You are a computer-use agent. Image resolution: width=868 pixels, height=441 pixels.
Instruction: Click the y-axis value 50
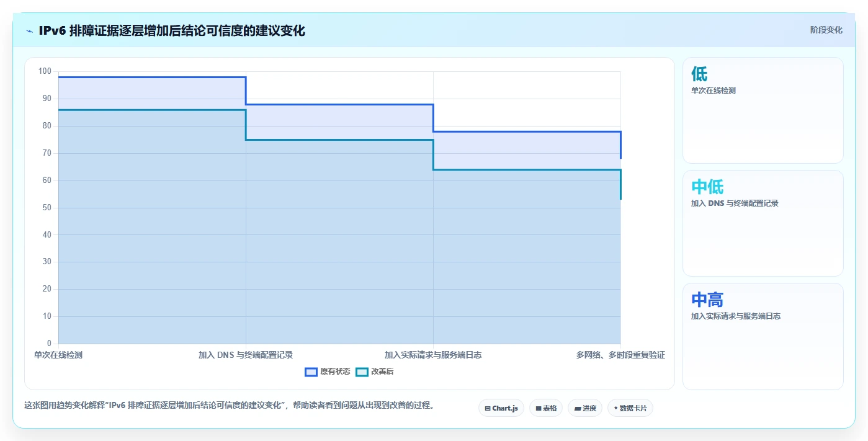tap(47, 208)
